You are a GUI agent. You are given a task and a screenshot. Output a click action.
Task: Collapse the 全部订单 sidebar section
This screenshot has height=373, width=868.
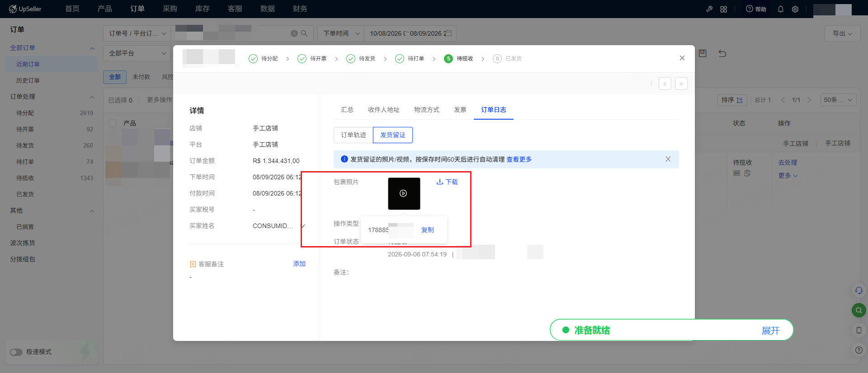point(92,48)
